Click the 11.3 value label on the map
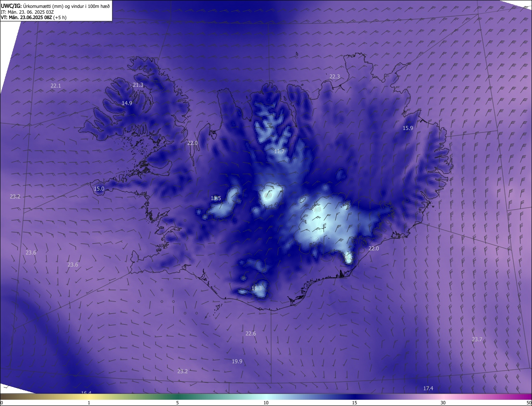 [257, 288]
